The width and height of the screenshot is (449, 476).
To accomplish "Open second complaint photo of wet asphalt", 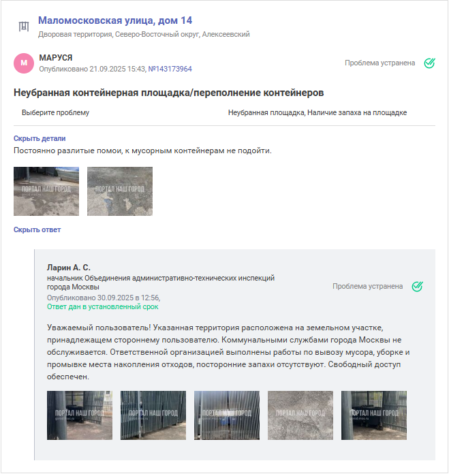I will 120,191.
